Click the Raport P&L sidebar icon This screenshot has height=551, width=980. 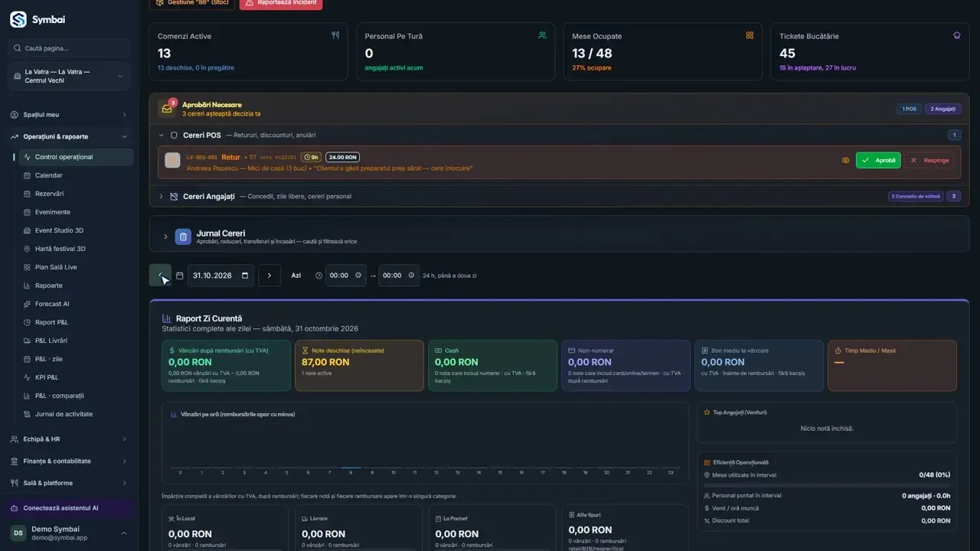coord(27,322)
